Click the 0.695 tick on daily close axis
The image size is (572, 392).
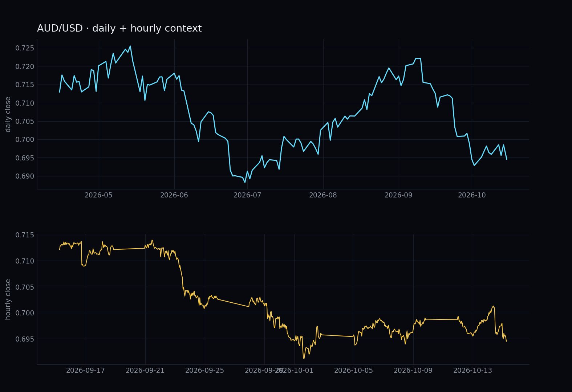pyautogui.click(x=25, y=158)
